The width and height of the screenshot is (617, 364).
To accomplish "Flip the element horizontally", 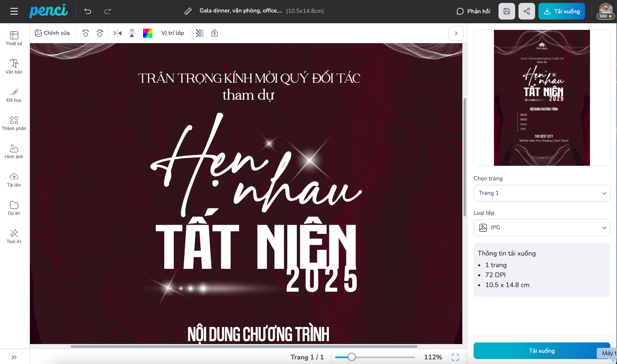I will (x=118, y=33).
